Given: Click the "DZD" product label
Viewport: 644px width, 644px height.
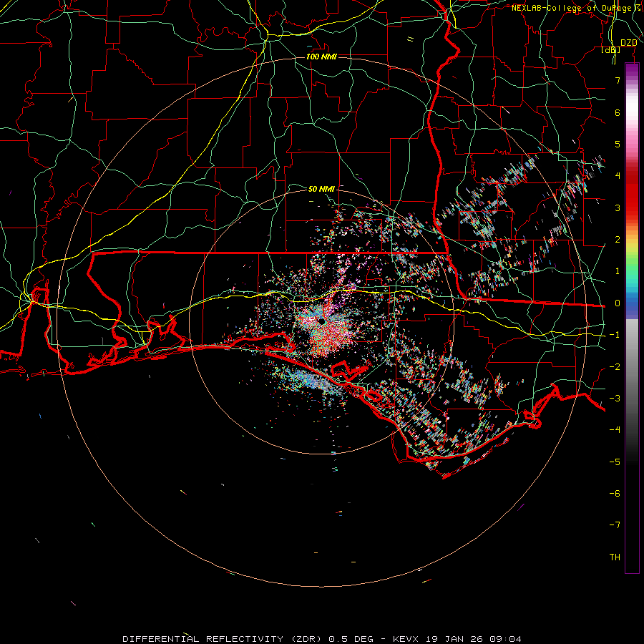Looking at the screenshot, I should point(629,43).
